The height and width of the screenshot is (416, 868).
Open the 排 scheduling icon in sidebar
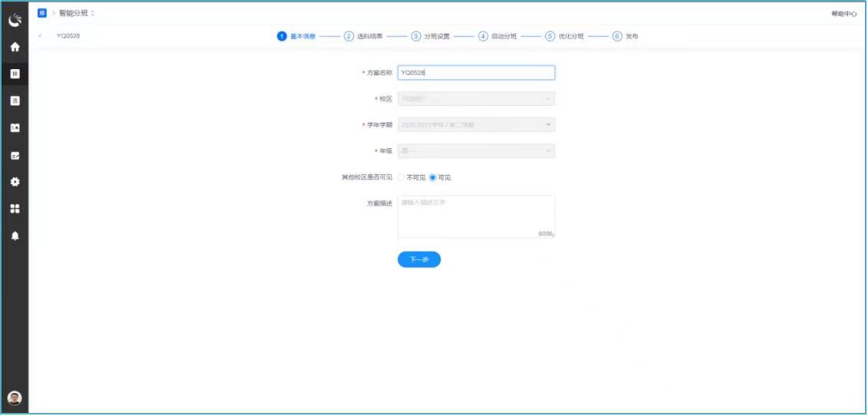click(x=15, y=74)
